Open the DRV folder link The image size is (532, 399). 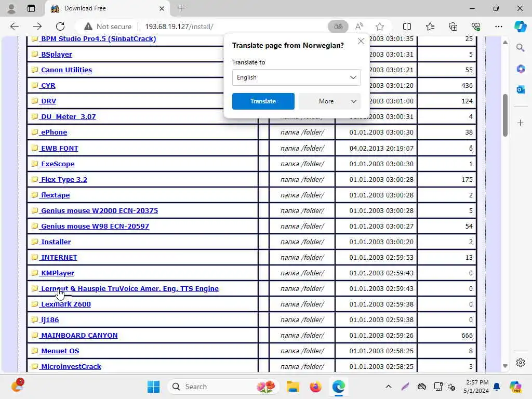(48, 101)
